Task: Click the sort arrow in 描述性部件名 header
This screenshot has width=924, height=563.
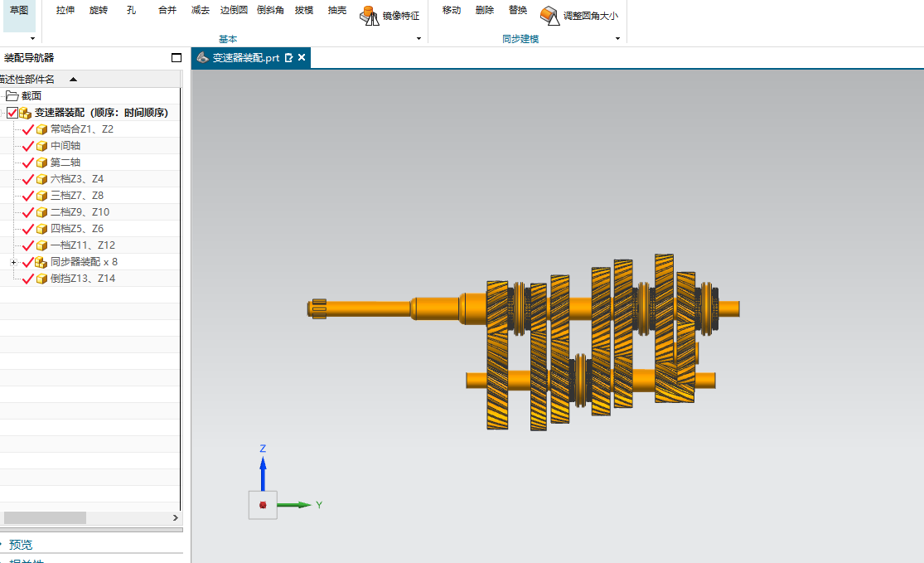Action: click(73, 79)
